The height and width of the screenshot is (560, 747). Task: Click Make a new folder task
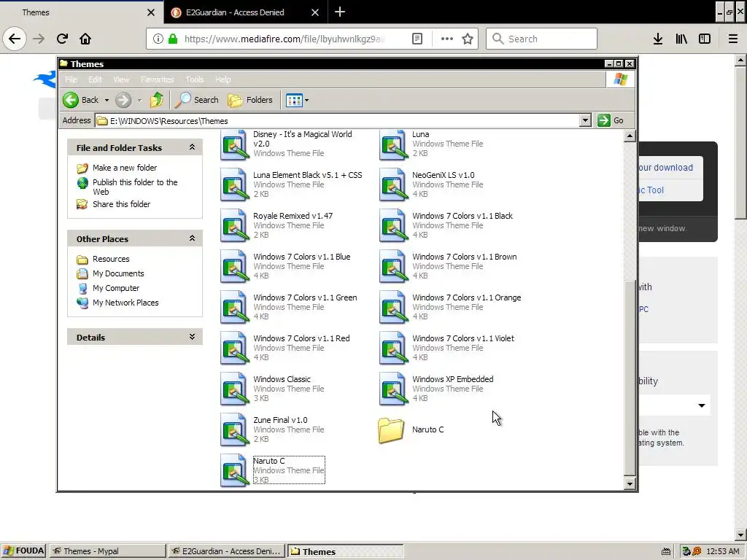[124, 168]
